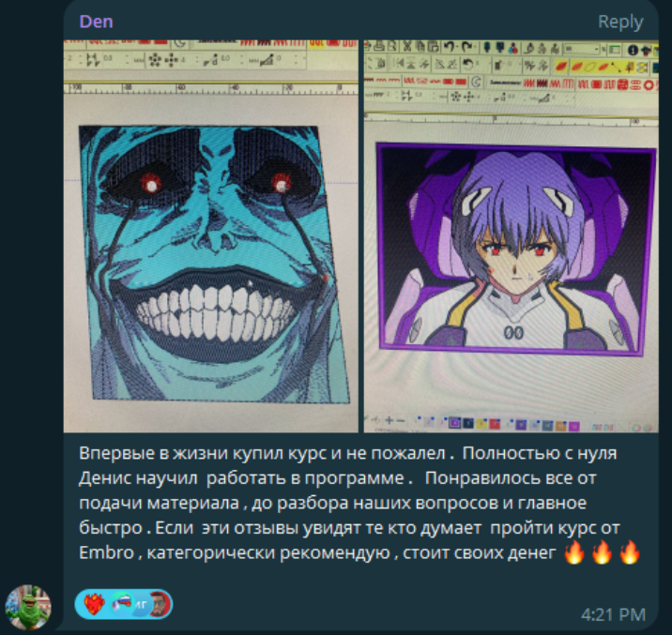The width and height of the screenshot is (672, 635).
Task: Toggle the heart reaction pill
Action: coord(124,604)
